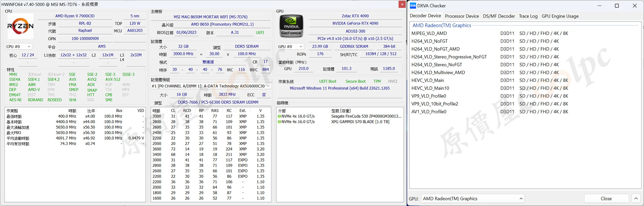This screenshot has height=206, width=644.
Task: Click the A601203 MCU value
Action: (x=135, y=31)
